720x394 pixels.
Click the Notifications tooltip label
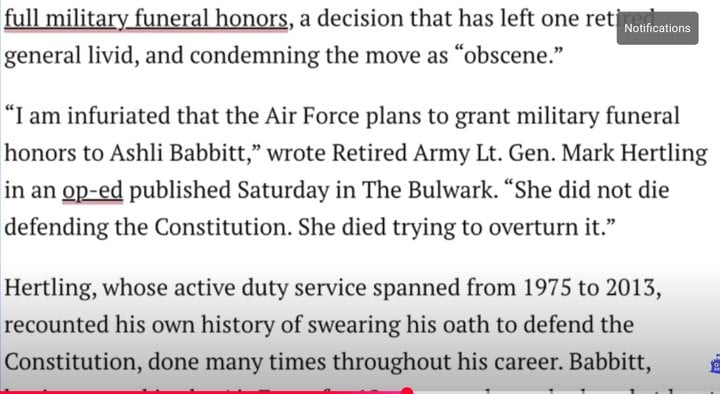657,28
